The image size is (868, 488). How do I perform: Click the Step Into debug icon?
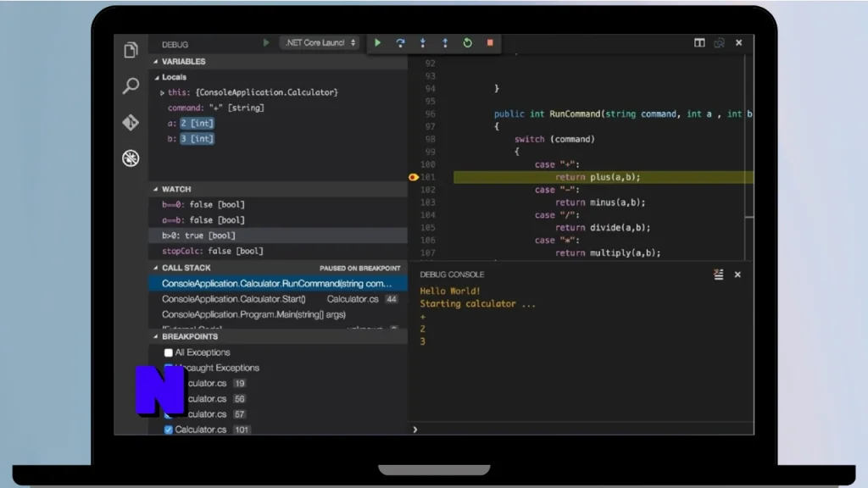[422, 42]
